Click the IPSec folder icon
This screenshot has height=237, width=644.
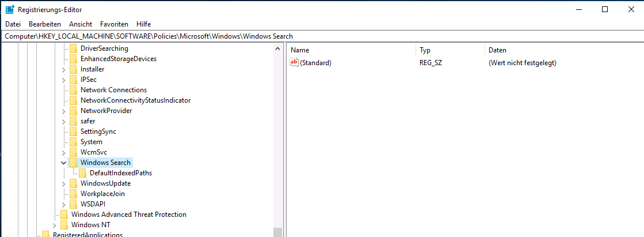click(x=74, y=80)
